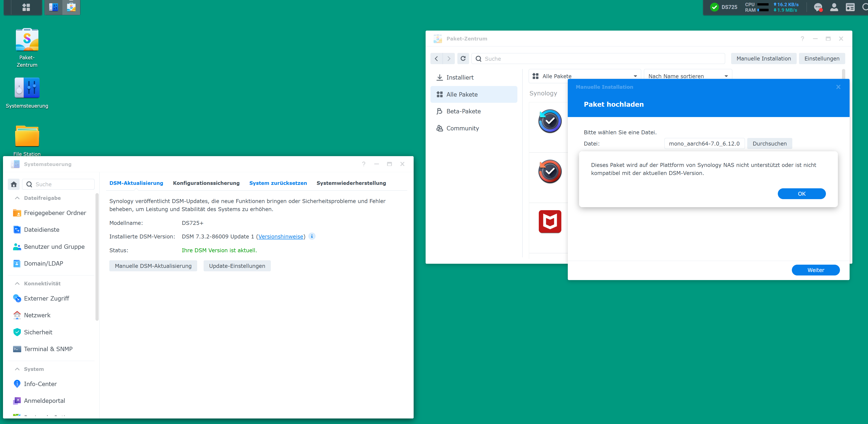Click the Manuelle DSM-Aktualisierung button
The width and height of the screenshot is (868, 424).
coord(153,266)
